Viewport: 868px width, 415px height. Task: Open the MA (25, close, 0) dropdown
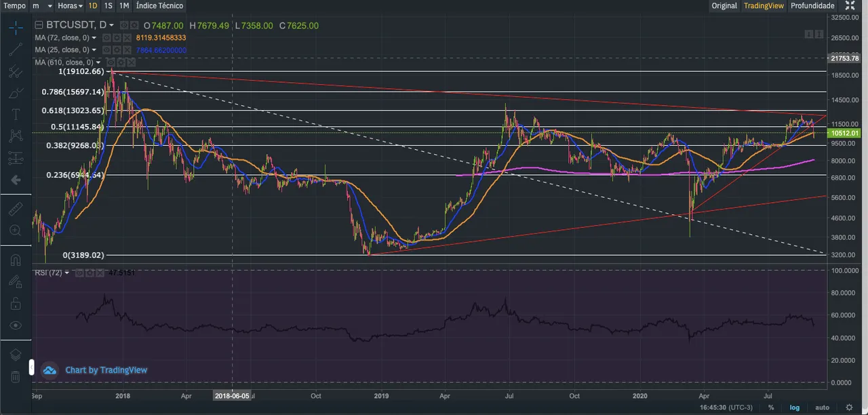click(94, 50)
